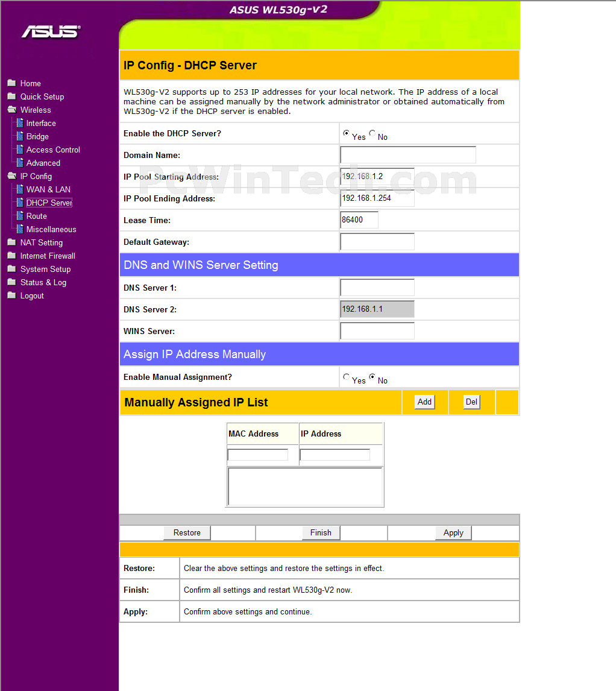
Task: Select the IP Config menu label
Action: pyautogui.click(x=36, y=176)
